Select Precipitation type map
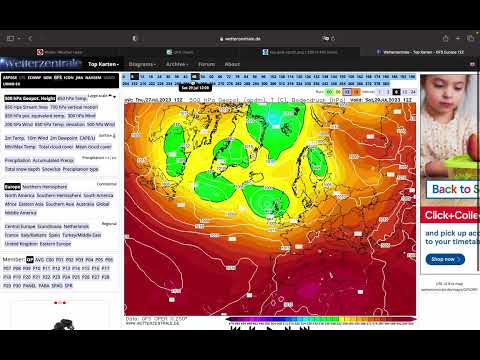 (80, 169)
